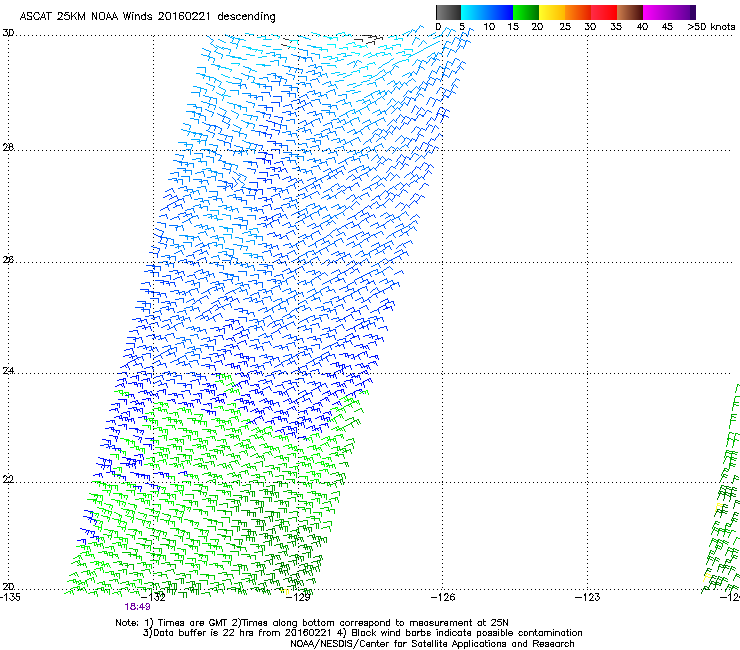740x650 pixels.
Task: Click the '45' label under the color bar
Action: 667,27
